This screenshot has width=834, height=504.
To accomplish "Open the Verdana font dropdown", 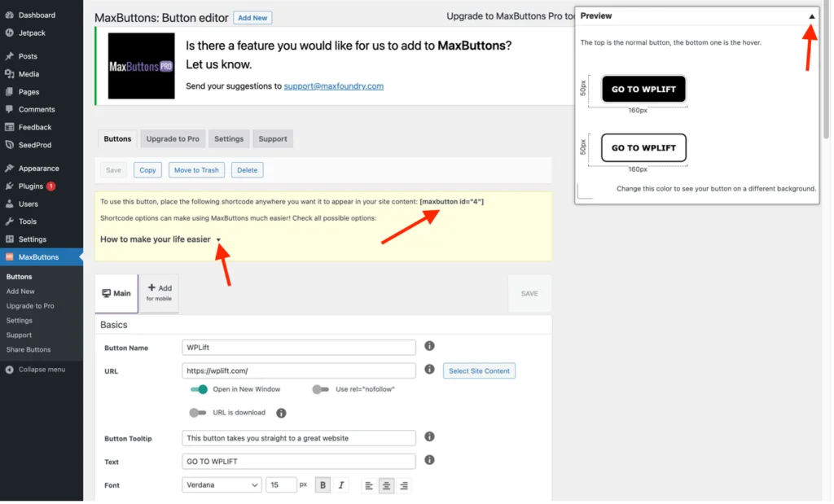I will tap(222, 484).
